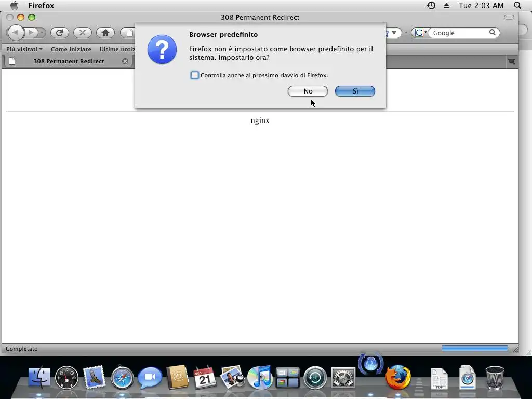Open the clock showing Tue 2:03 AM
The width and height of the screenshot is (532, 399).
click(x=481, y=5)
